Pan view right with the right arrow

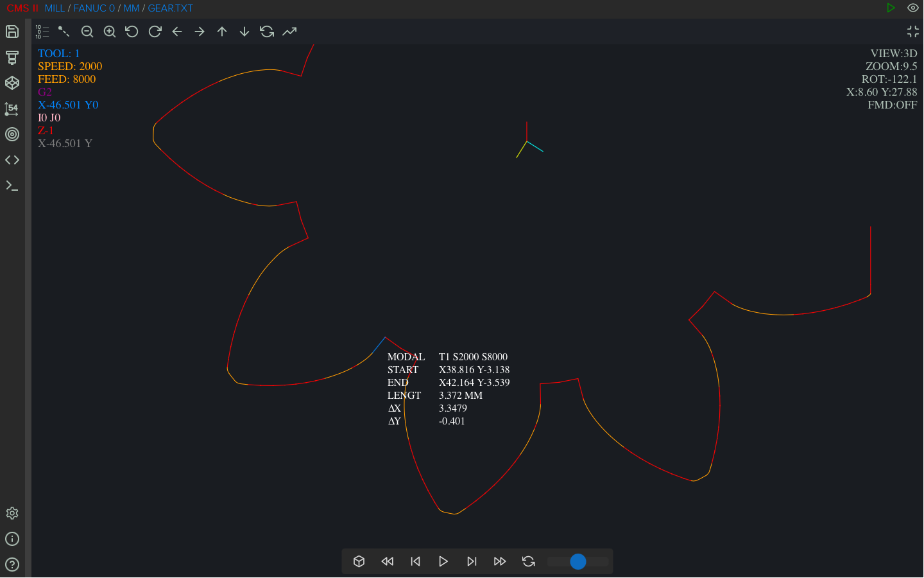click(200, 31)
